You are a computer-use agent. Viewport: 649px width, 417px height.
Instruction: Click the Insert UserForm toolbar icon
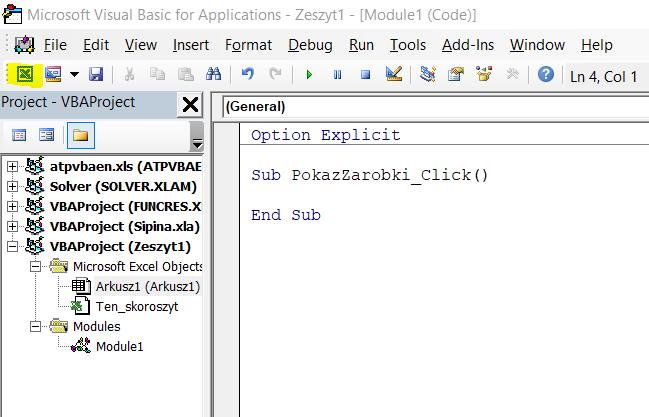(x=53, y=75)
